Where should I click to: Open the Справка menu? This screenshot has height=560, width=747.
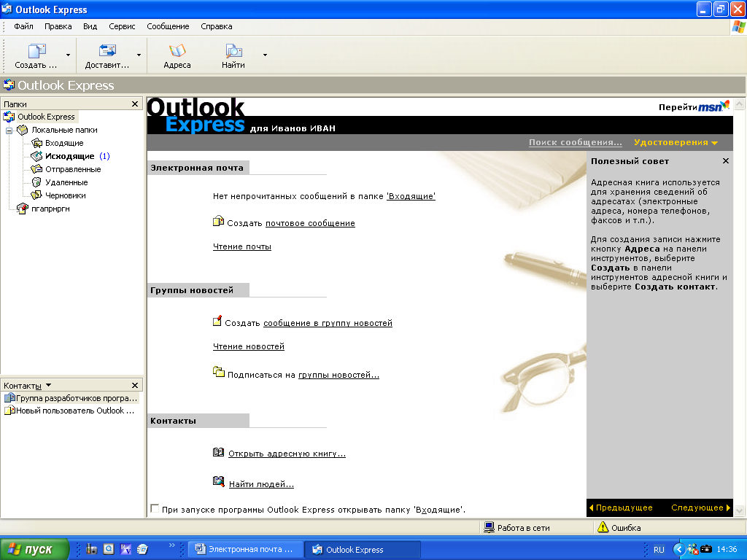coord(216,26)
